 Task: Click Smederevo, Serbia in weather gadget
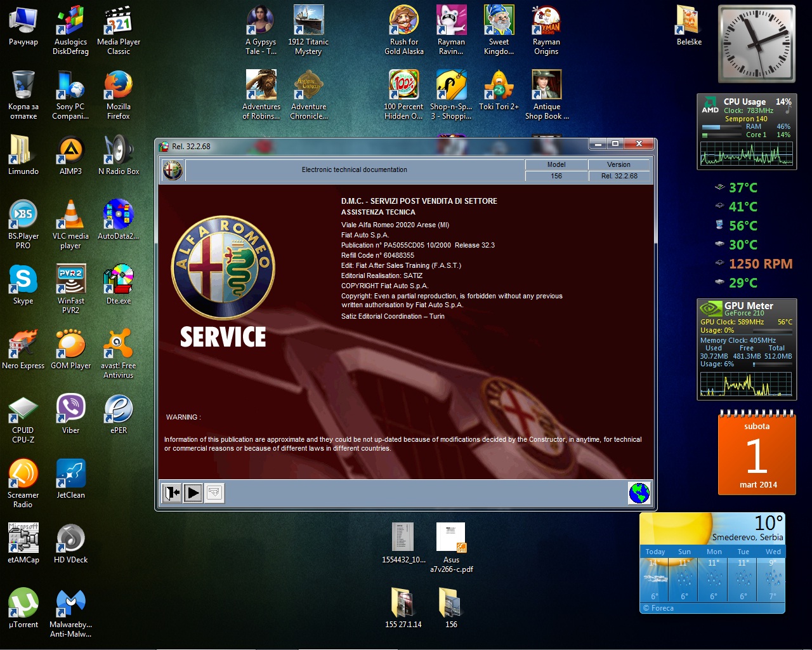747,537
